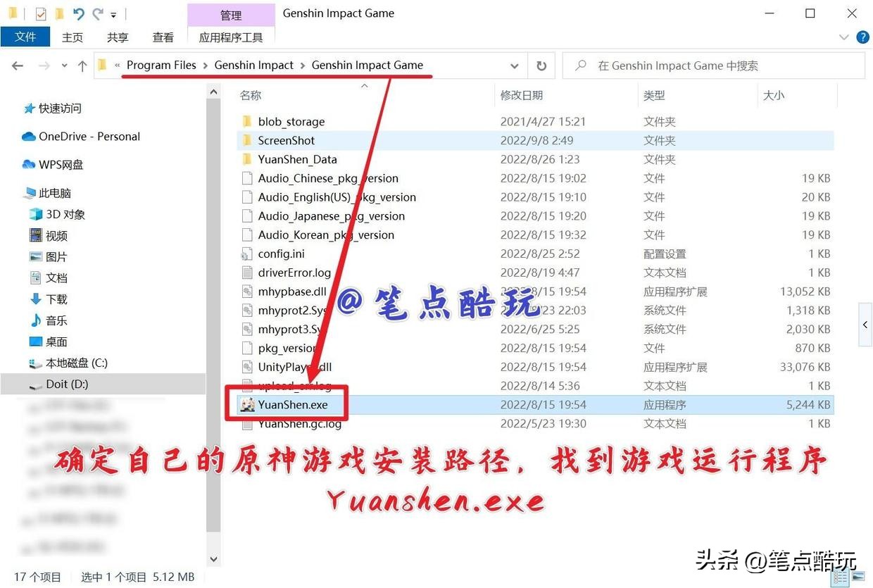Image resolution: width=873 pixels, height=588 pixels.
Task: Switch to details view in status bar
Action: coord(840,577)
